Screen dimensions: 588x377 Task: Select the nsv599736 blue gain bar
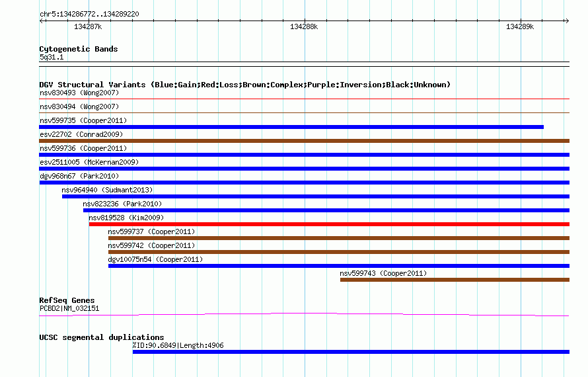pos(305,155)
